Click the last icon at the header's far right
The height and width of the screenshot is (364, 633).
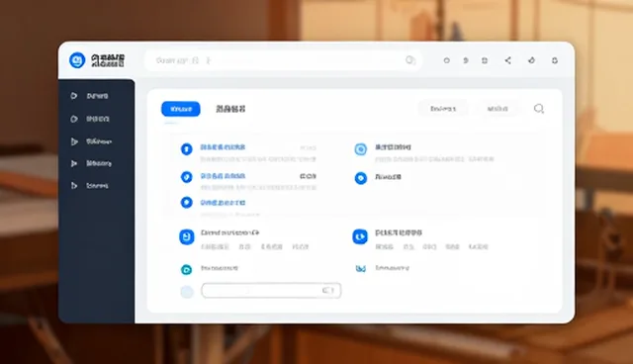tap(555, 60)
